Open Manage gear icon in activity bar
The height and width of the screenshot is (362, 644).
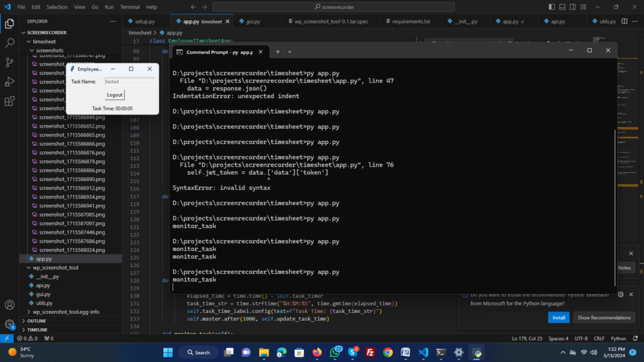(9, 325)
